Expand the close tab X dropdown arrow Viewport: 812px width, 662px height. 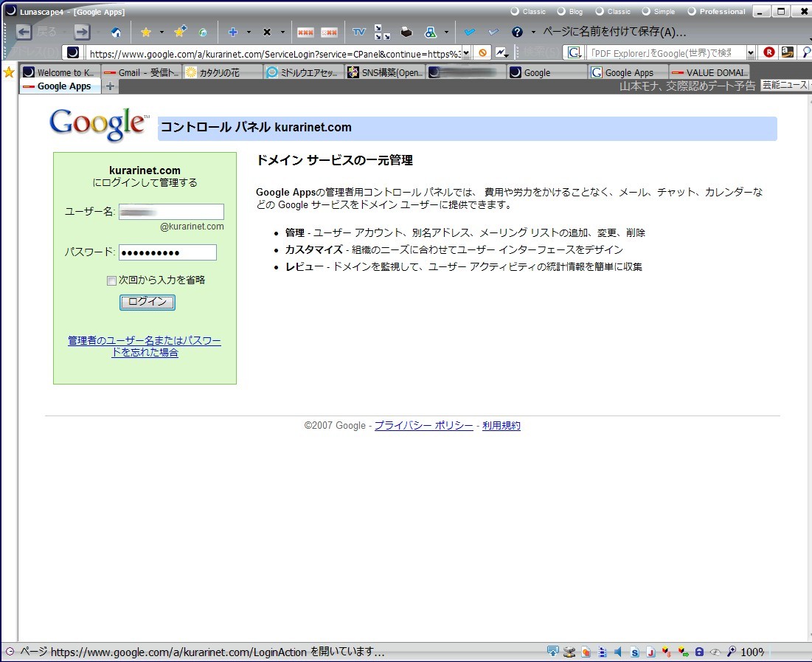[282, 32]
